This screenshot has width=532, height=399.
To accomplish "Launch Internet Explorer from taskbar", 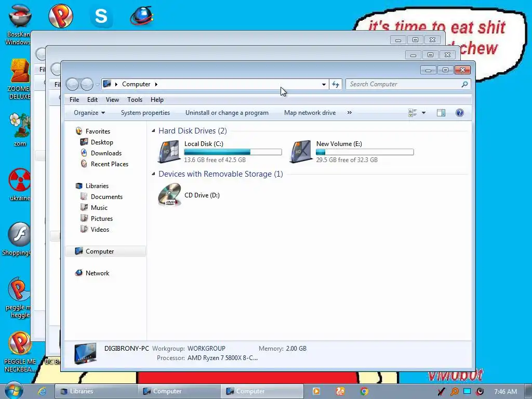I will (x=42, y=391).
